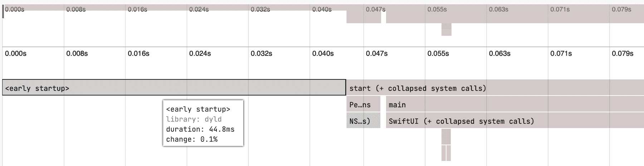
Task: Click the 0.079s mark on the main ruler
Action: [623, 54]
